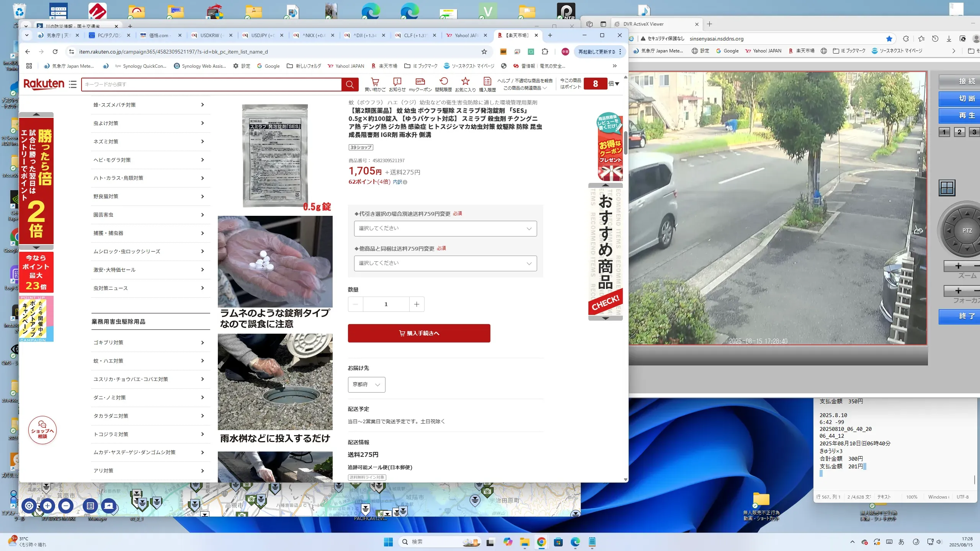Open the お気に入り favorites star icon
Image resolution: width=980 pixels, height=551 pixels.
(x=465, y=82)
